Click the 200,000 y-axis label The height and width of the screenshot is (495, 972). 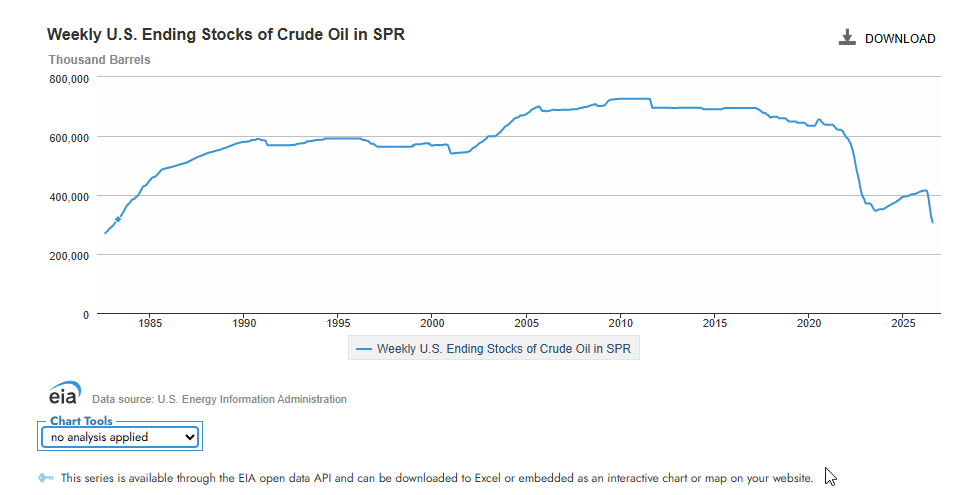click(69, 256)
